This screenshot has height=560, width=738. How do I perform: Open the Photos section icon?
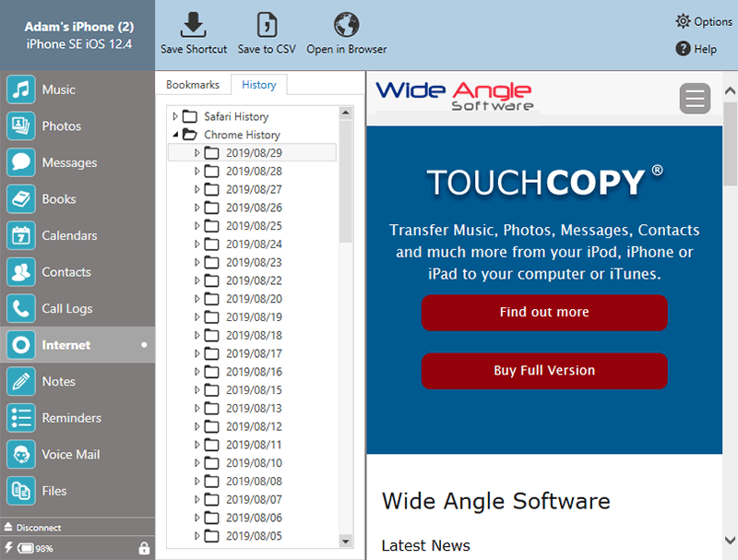pyautogui.click(x=20, y=125)
